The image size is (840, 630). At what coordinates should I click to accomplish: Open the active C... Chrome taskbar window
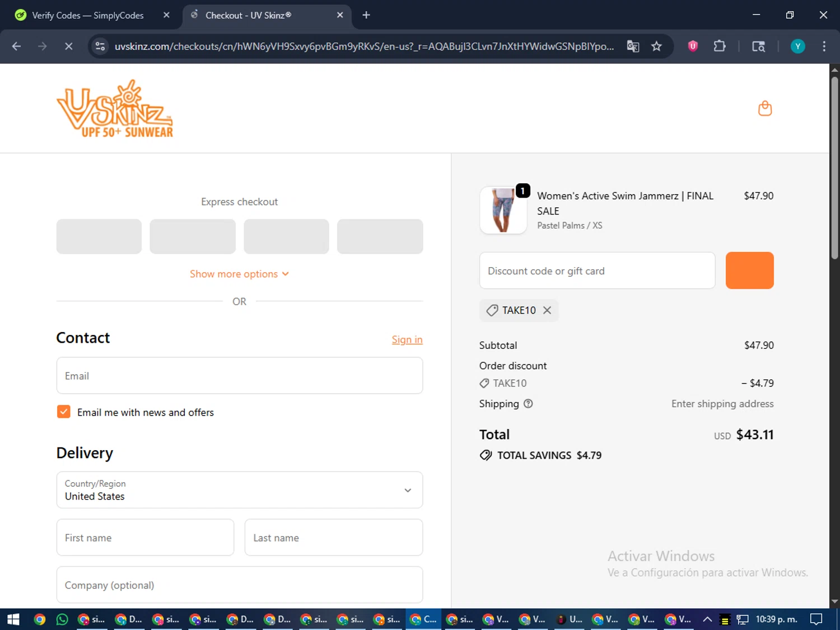[x=423, y=619]
